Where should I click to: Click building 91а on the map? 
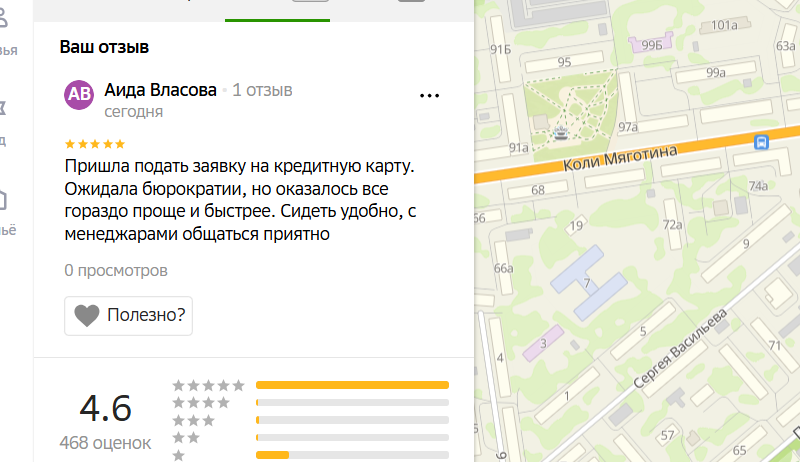518,148
